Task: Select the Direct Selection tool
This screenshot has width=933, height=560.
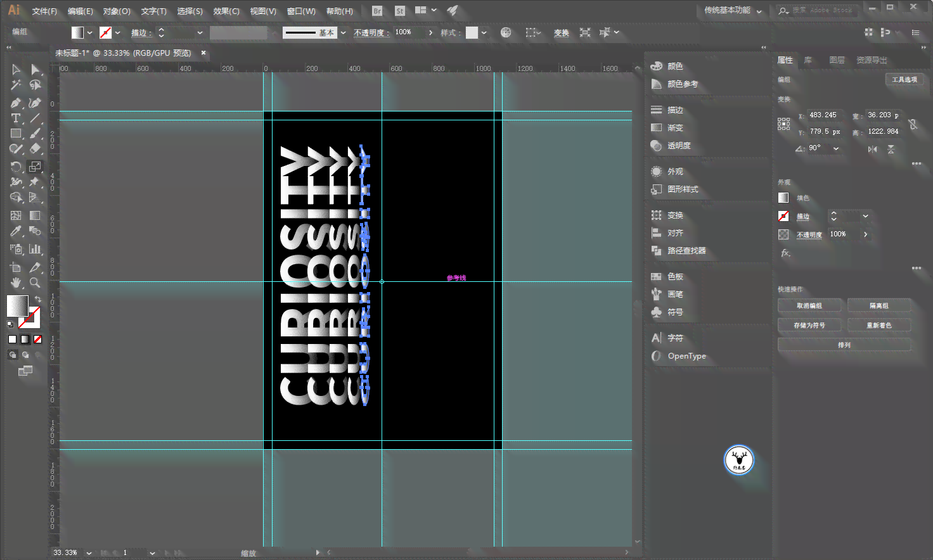Action: [35, 69]
